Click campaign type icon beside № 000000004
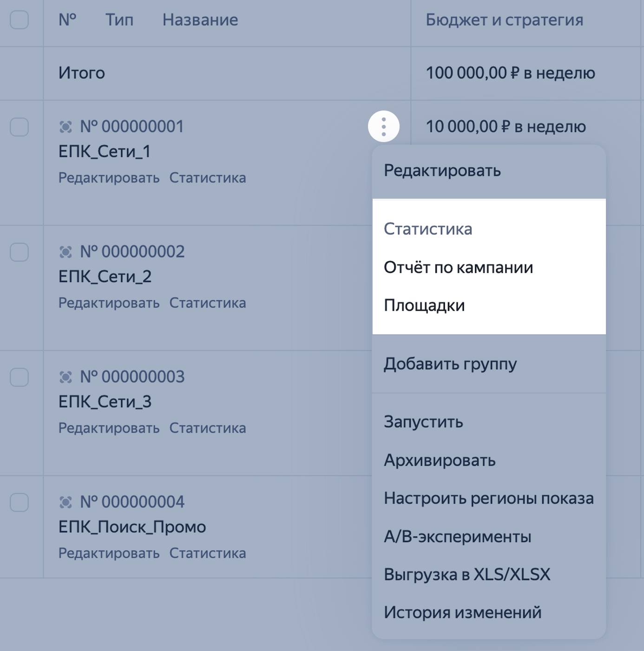This screenshot has height=651, width=644. tap(66, 502)
